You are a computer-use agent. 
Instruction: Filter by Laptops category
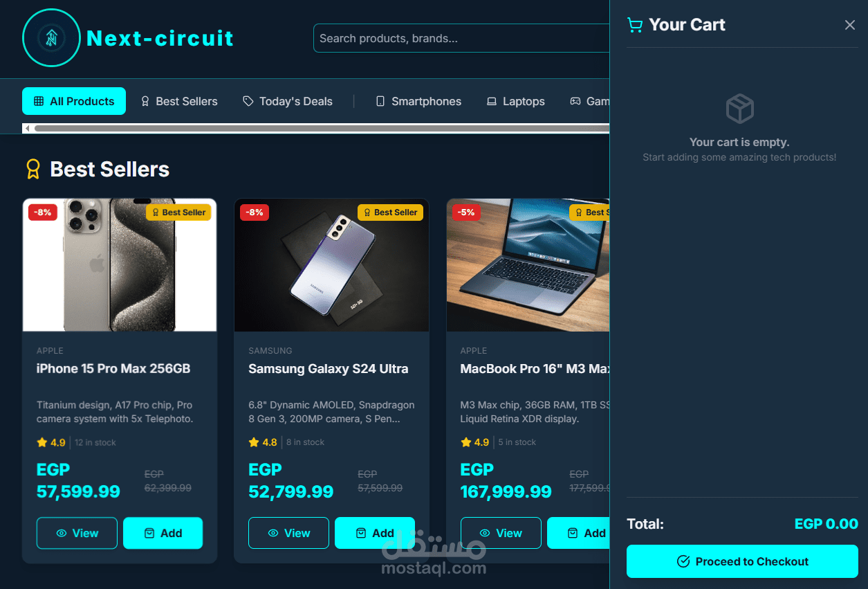click(x=515, y=101)
